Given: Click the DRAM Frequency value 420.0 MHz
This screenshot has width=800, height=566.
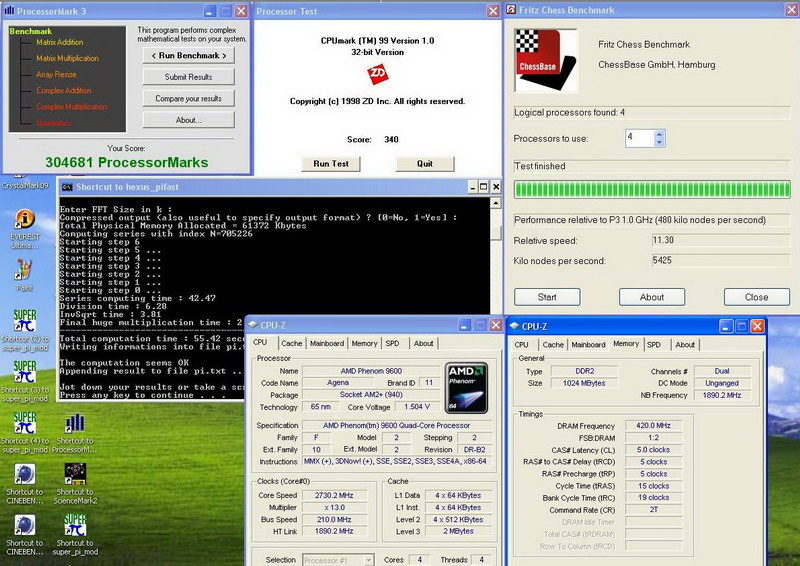Looking at the screenshot, I should click(x=653, y=426).
